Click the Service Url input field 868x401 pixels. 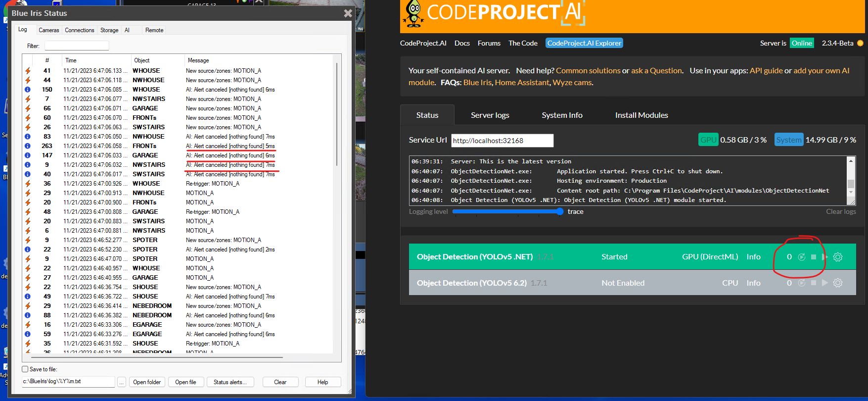[x=503, y=141]
